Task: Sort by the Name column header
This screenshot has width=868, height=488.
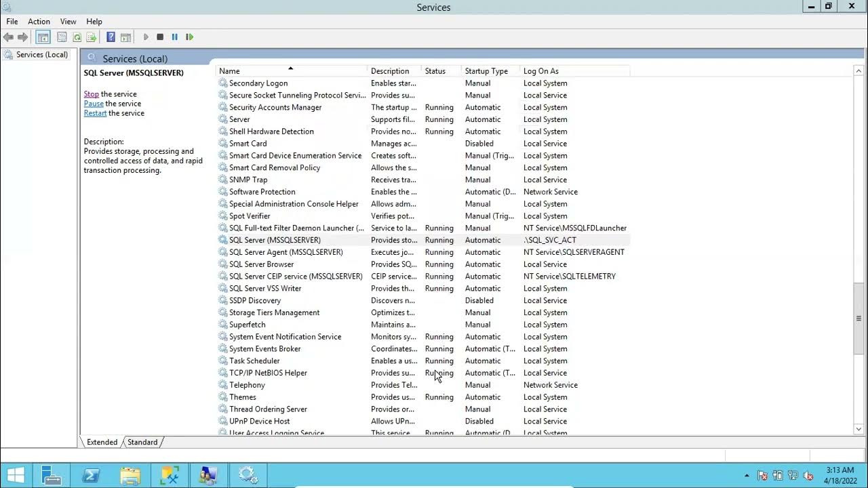Action: click(x=292, y=71)
